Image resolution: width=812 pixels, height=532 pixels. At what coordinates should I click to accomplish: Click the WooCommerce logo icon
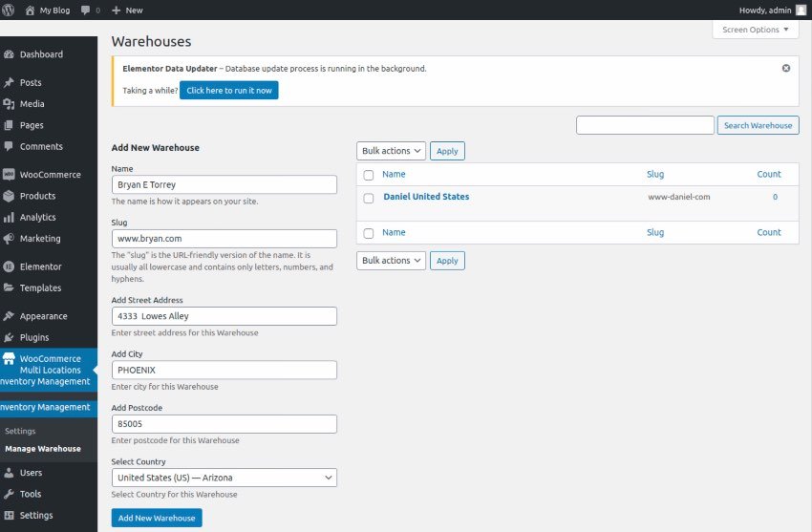[x=9, y=175]
